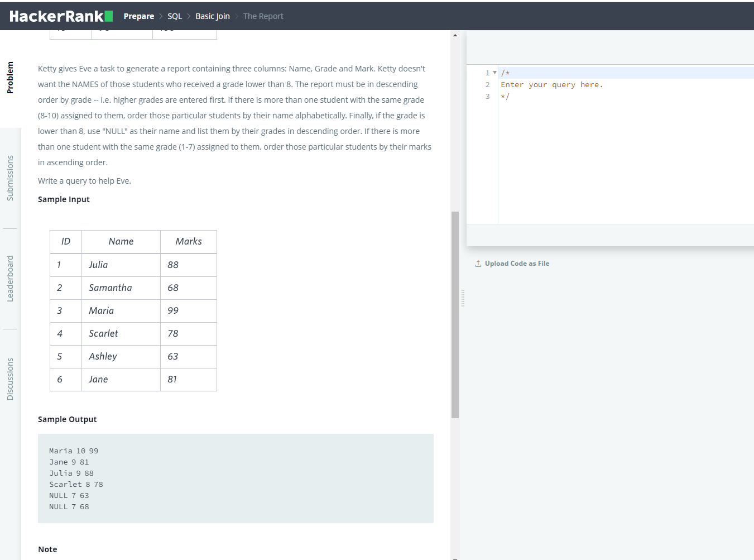Click the HackerRank logo
The image size is (754, 560).
61,16
